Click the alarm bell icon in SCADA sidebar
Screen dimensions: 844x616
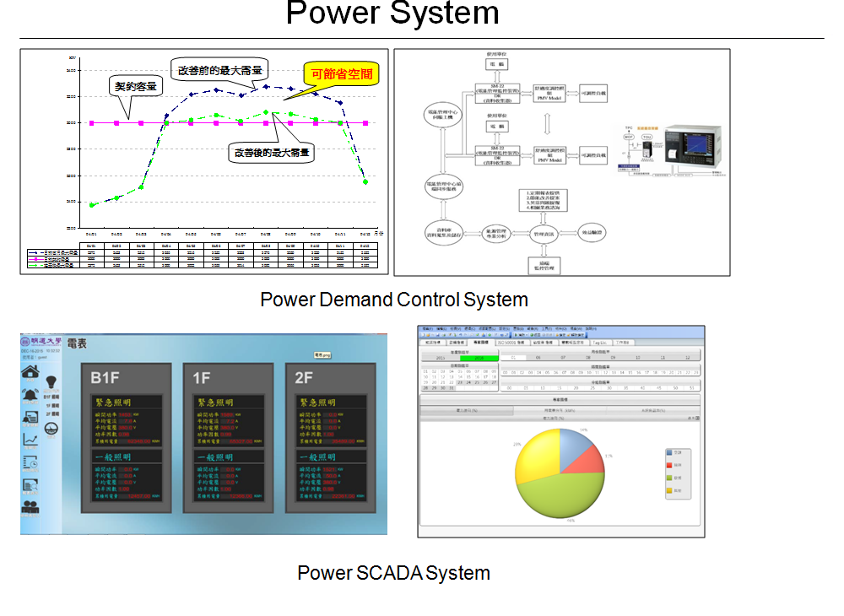[x=30, y=394]
